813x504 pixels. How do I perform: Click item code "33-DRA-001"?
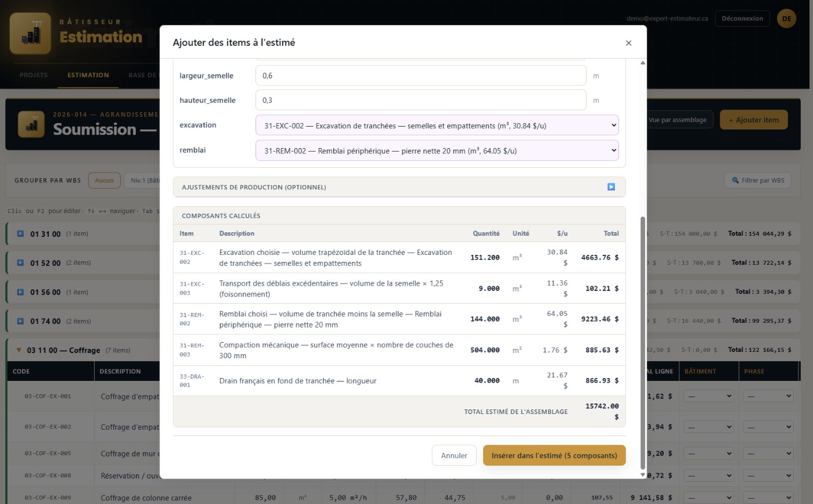pos(192,381)
